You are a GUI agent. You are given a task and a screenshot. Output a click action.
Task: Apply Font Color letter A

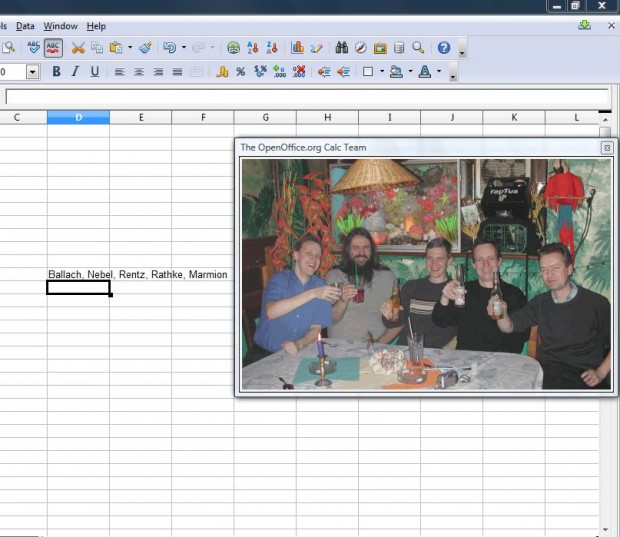[x=425, y=72]
